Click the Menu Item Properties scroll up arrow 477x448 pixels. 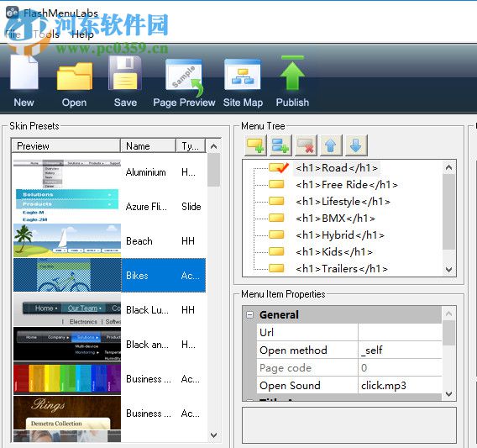449,314
